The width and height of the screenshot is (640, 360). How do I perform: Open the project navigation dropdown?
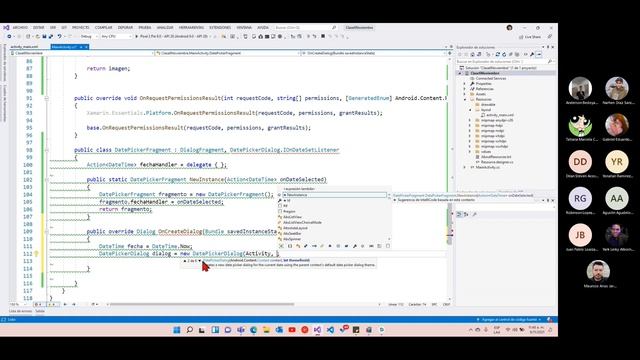pyautogui.click(x=82, y=53)
